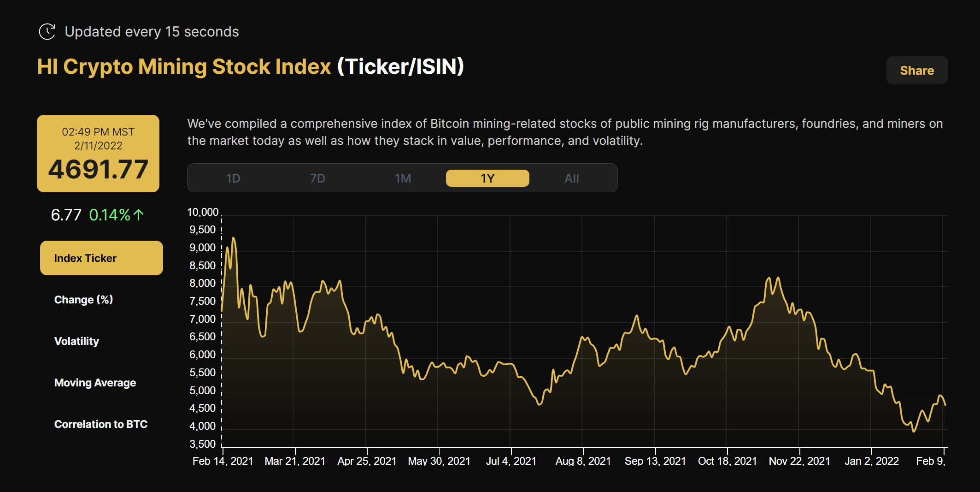The height and width of the screenshot is (492, 980).
Task: Show the Volatility chart
Action: [x=76, y=341]
